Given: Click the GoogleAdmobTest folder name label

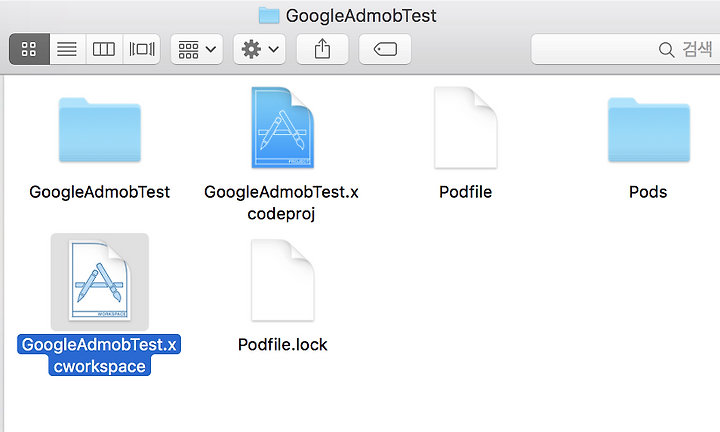Looking at the screenshot, I should click(x=100, y=192).
